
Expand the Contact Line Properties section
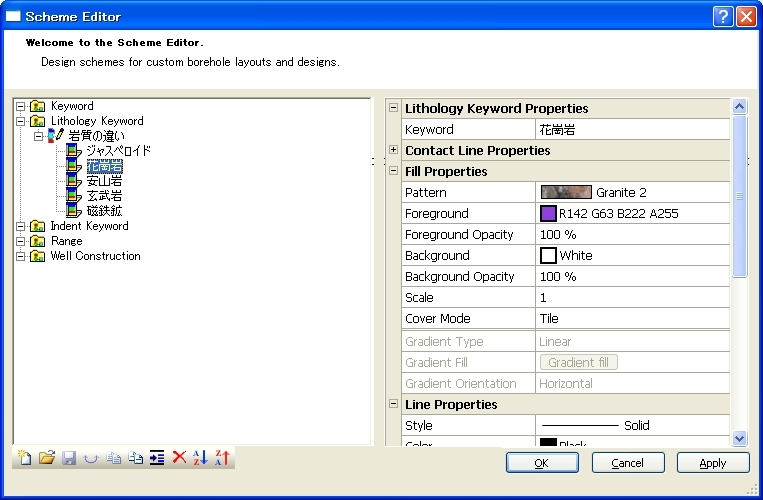(393, 150)
